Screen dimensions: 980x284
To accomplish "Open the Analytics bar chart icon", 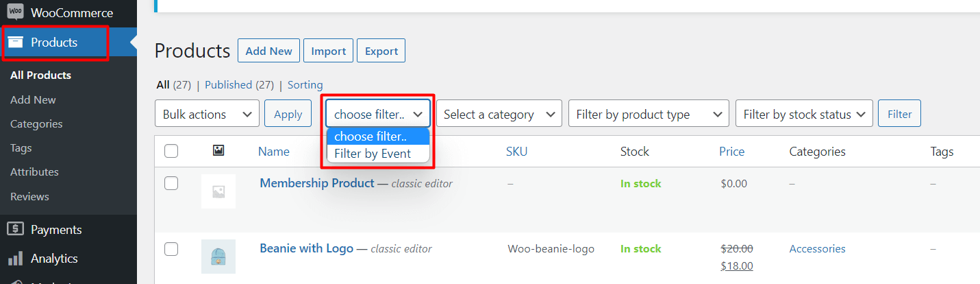I will click(15, 259).
